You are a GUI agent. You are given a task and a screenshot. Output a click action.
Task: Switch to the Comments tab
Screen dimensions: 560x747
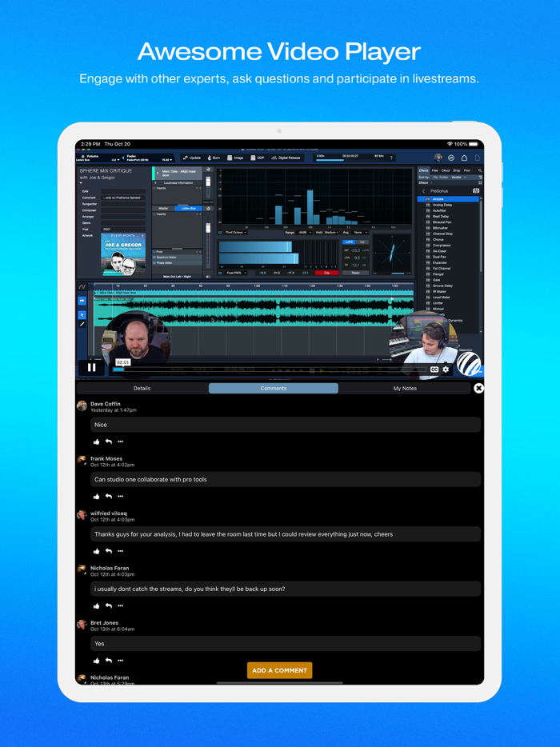tap(274, 388)
